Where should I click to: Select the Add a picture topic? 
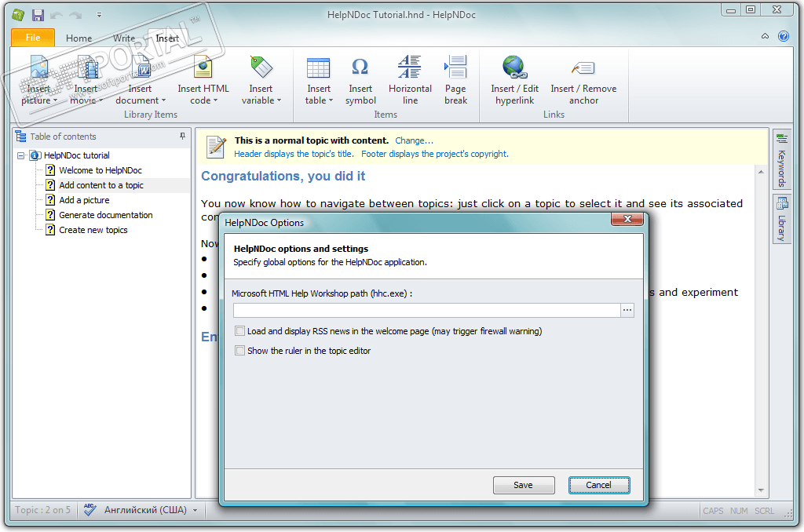[x=84, y=200]
